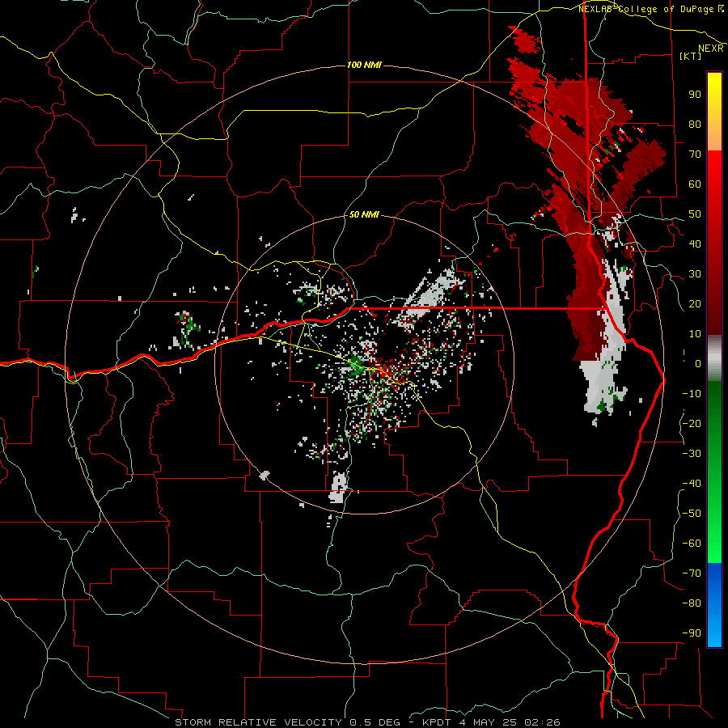Click the 90 value on the velocity scale
Image resolution: width=728 pixels, height=728 pixels.
(695, 95)
